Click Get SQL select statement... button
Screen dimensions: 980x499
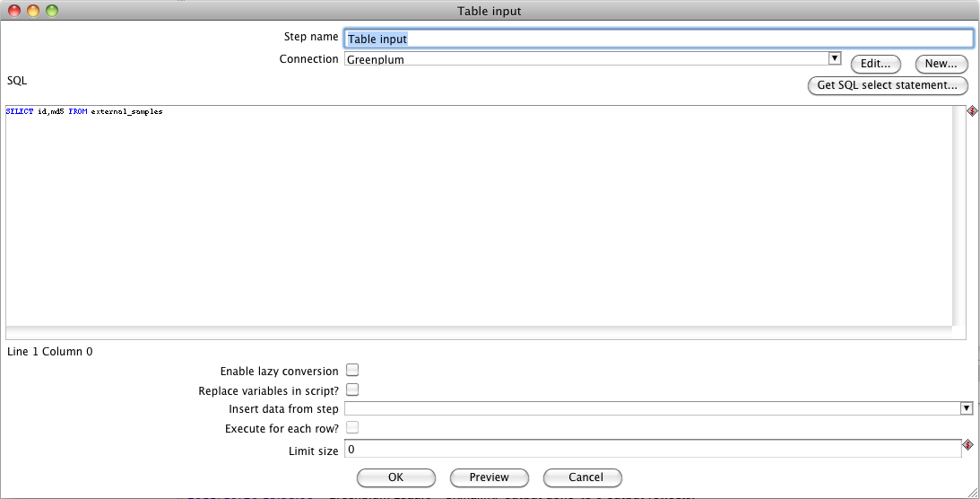coord(888,85)
